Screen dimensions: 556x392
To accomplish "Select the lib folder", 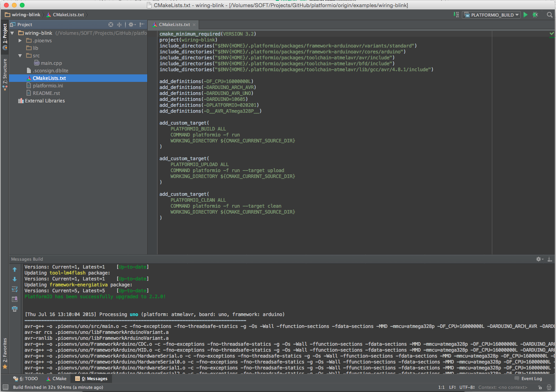I will coord(32,48).
